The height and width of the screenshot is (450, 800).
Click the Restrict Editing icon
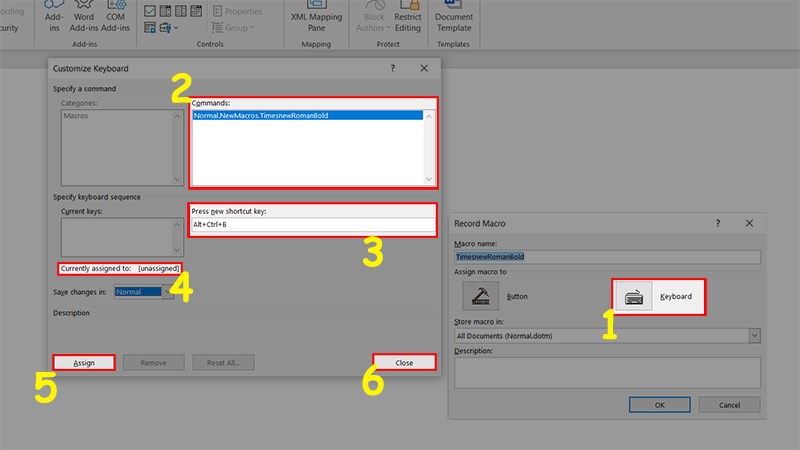[x=406, y=22]
